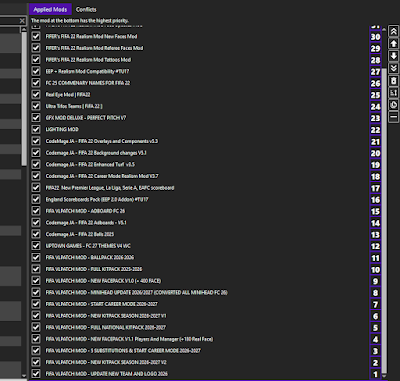400x381 pixels.
Task: Click priority number 22
Action: (376, 130)
